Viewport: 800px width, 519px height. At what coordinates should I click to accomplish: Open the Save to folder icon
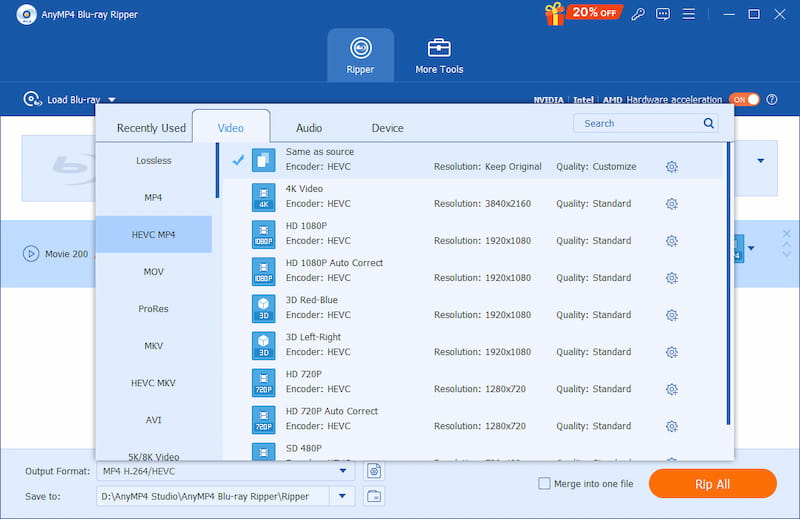374,496
